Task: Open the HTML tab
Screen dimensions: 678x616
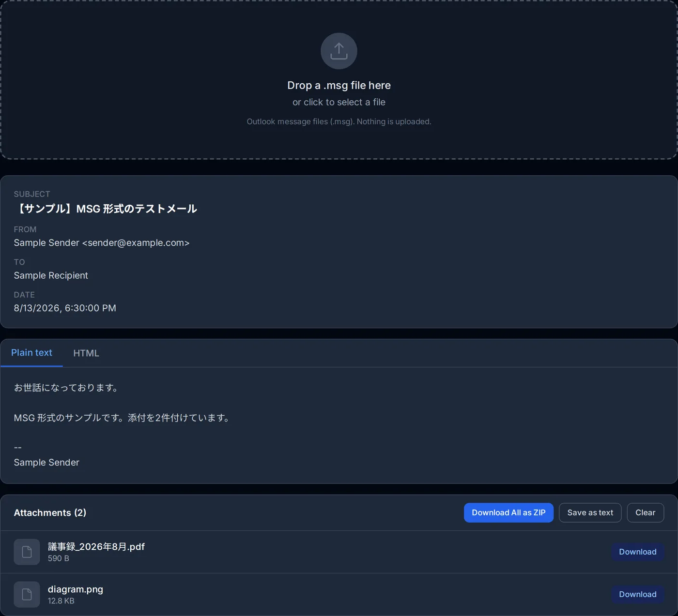Action: tap(86, 353)
